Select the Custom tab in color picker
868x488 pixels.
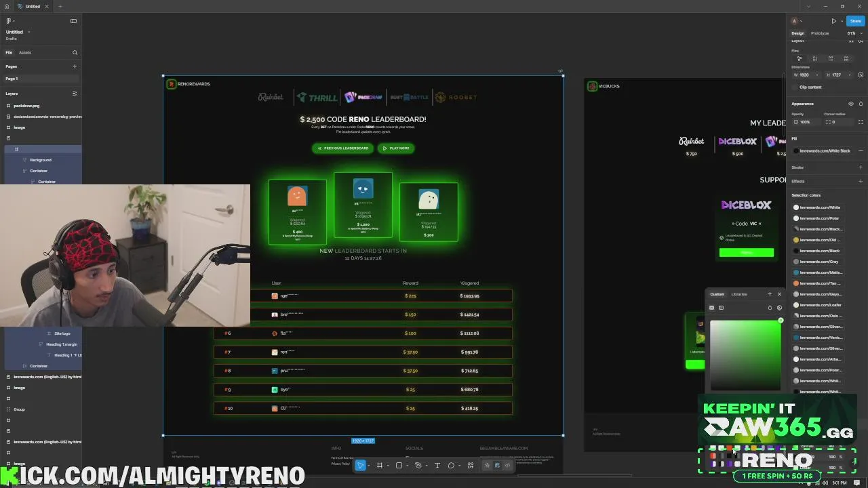click(717, 294)
